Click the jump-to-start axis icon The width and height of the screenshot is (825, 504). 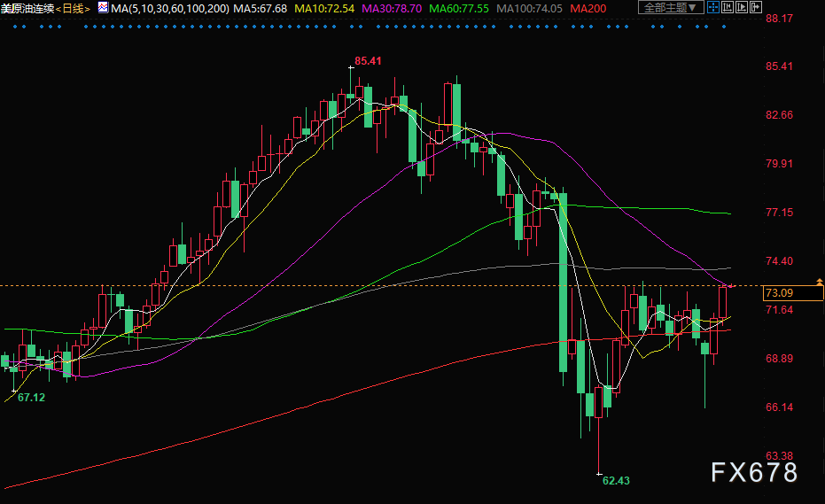[x=728, y=7]
